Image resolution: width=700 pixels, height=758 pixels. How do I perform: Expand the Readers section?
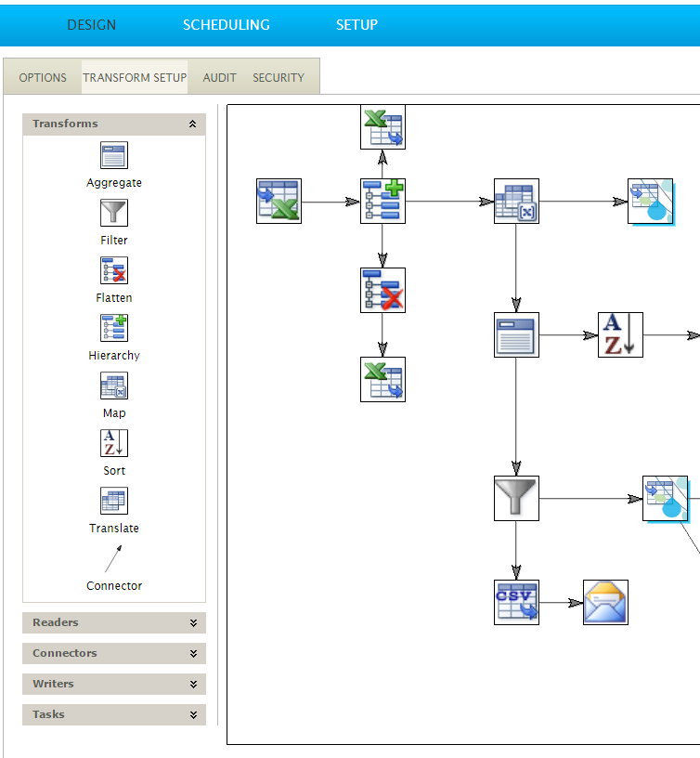tap(193, 623)
